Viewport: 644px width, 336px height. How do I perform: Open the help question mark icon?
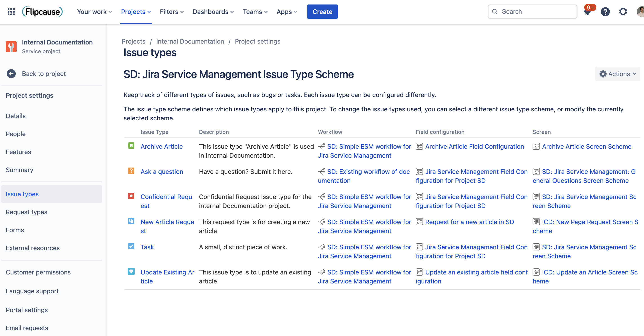tap(605, 12)
